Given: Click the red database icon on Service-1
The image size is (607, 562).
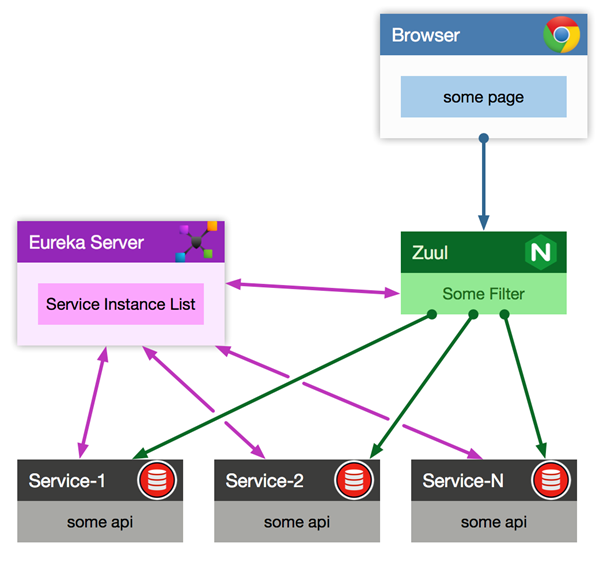Looking at the screenshot, I should (157, 481).
